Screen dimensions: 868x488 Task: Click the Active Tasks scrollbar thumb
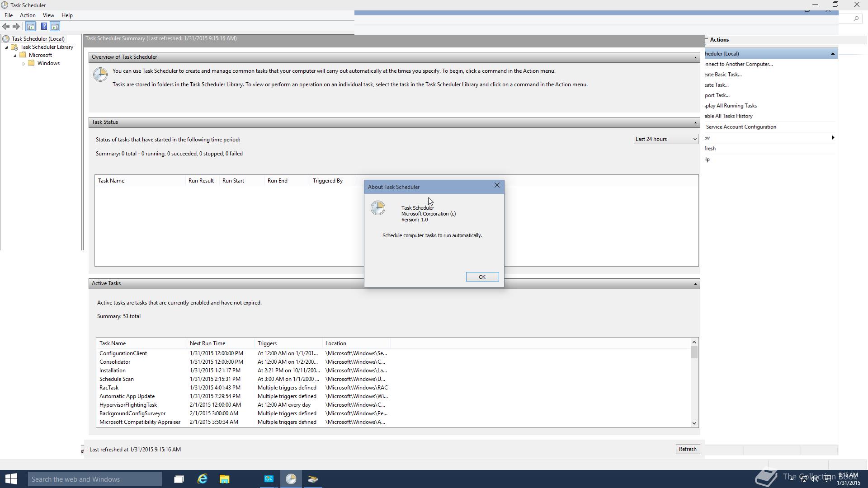pos(694,352)
